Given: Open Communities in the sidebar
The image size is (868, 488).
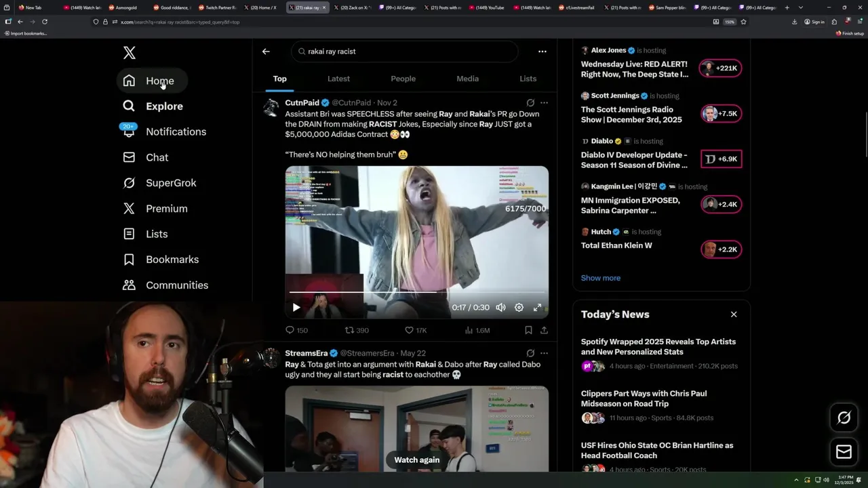Looking at the screenshot, I should click(x=165, y=285).
